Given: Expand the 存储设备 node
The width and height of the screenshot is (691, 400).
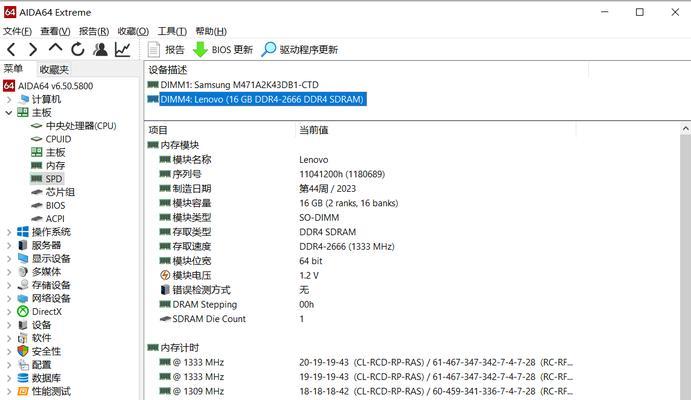Looking at the screenshot, I should coord(9,285).
